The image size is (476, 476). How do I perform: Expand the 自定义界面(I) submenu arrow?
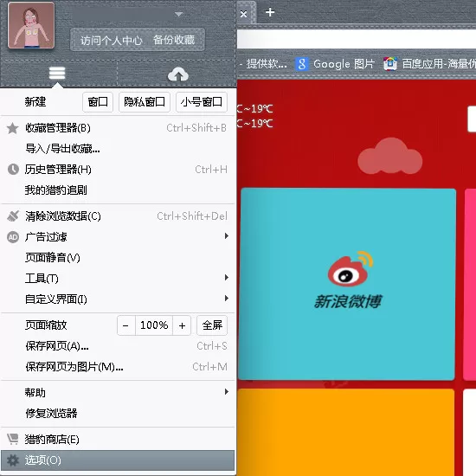click(226, 298)
